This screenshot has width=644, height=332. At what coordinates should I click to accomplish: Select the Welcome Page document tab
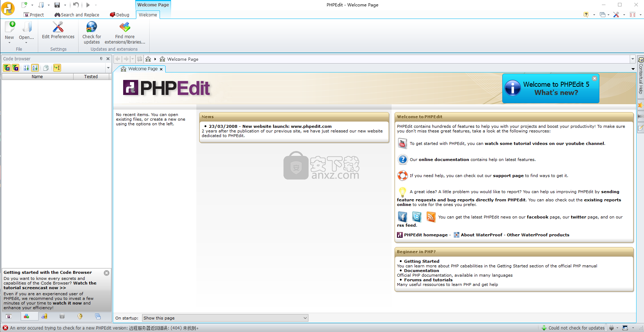coord(143,69)
